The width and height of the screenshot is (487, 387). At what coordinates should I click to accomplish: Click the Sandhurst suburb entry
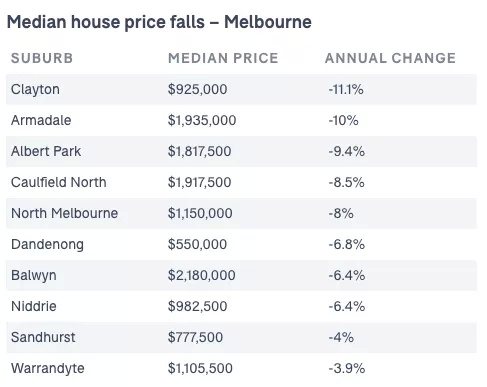coord(43,337)
